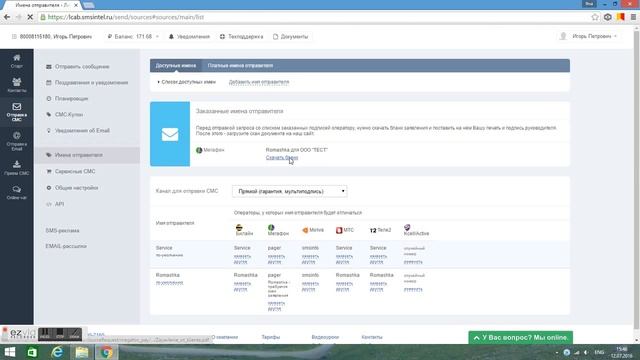Open the Старт home icon in sidebar
640x360 pixels.
[17, 61]
